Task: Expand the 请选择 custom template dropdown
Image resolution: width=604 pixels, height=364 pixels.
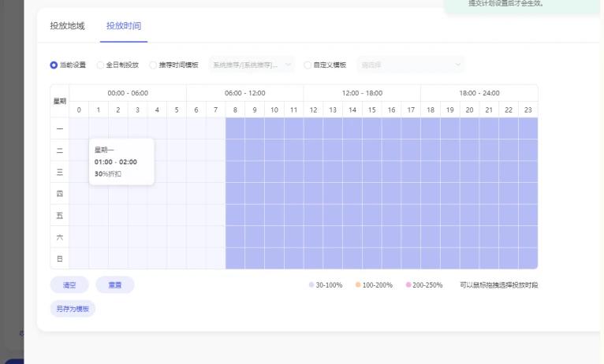Action: [x=410, y=65]
